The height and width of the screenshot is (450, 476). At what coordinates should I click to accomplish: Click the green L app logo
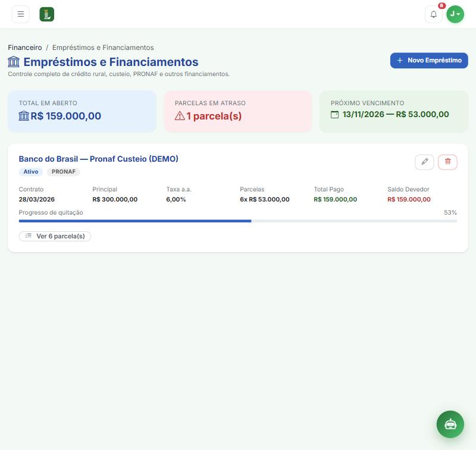click(47, 14)
